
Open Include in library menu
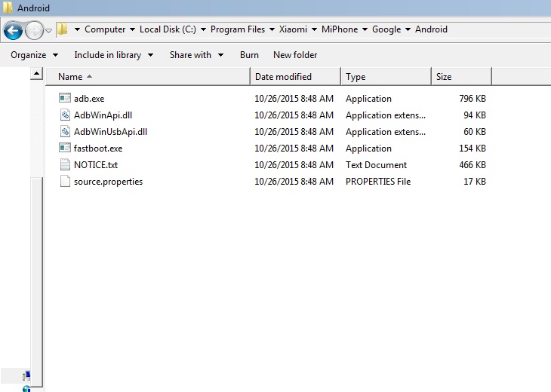pos(113,55)
